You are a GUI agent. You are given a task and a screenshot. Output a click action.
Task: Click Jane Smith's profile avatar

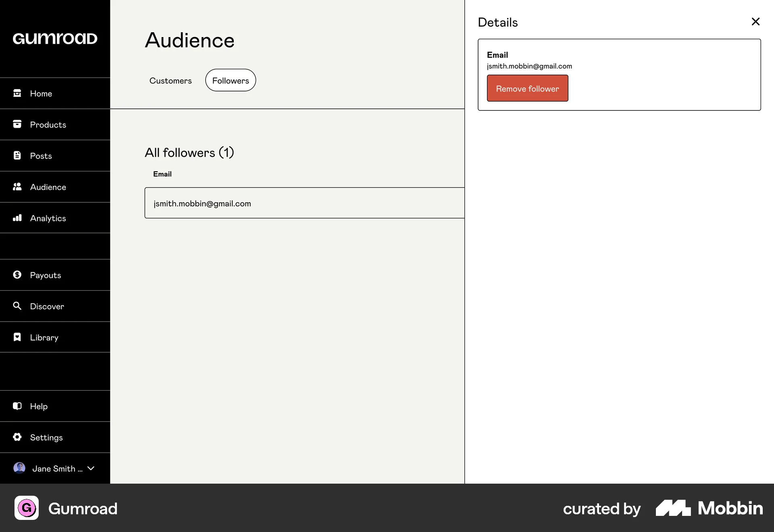(19, 468)
